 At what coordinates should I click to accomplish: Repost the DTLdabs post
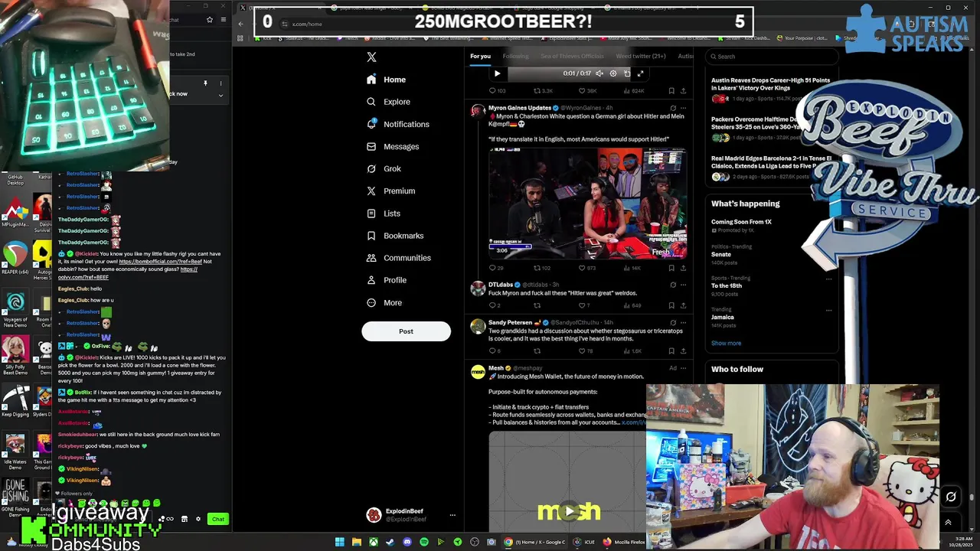click(537, 305)
